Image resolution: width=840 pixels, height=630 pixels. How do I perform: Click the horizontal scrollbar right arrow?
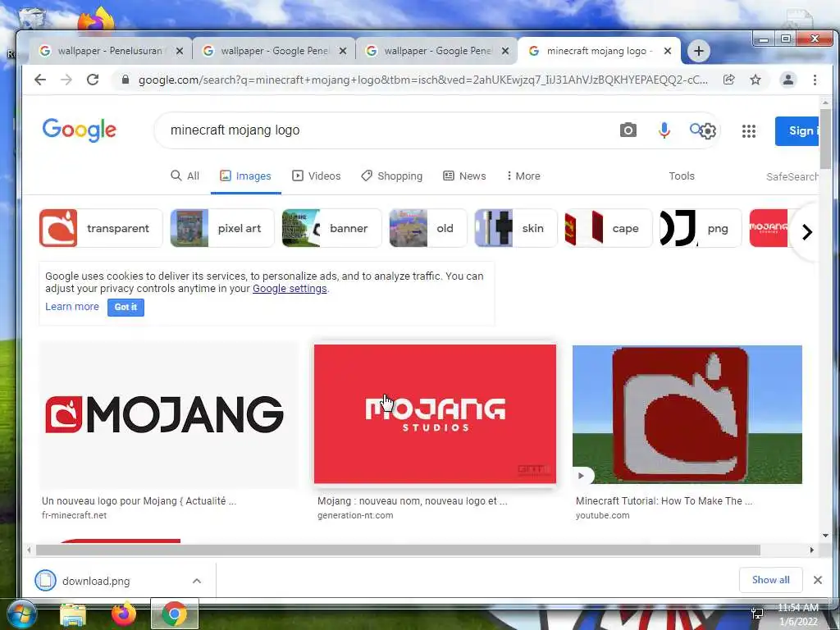811,550
